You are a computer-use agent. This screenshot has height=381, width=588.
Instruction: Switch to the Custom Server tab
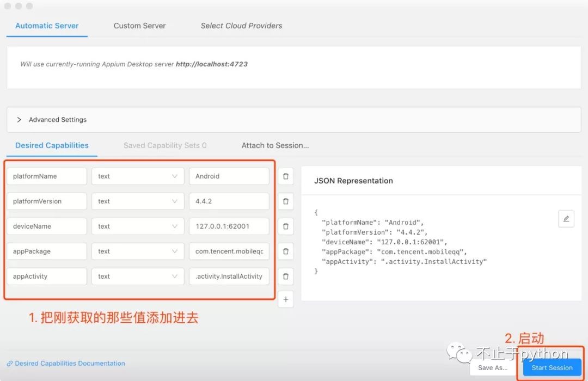coord(139,26)
